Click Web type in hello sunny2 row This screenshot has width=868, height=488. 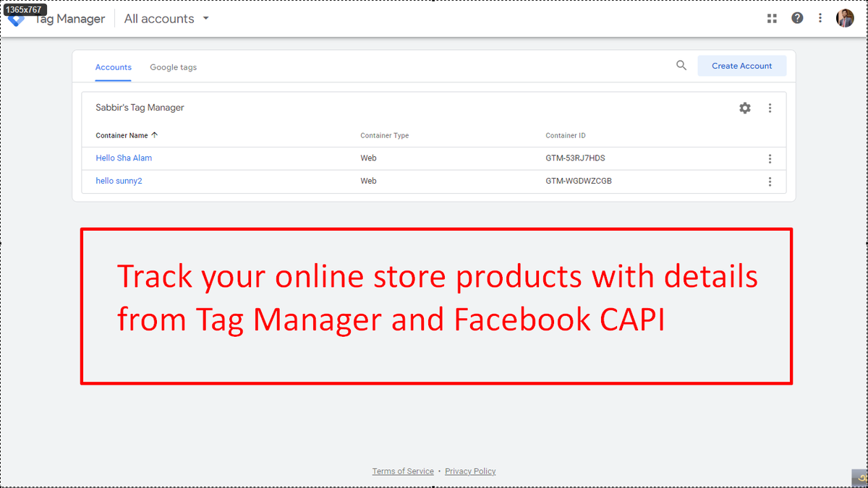point(368,181)
